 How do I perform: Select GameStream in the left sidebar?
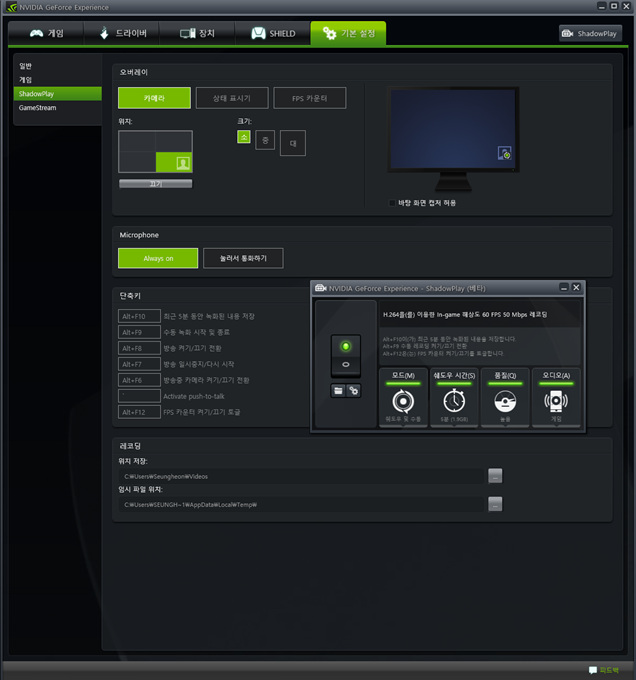38,107
